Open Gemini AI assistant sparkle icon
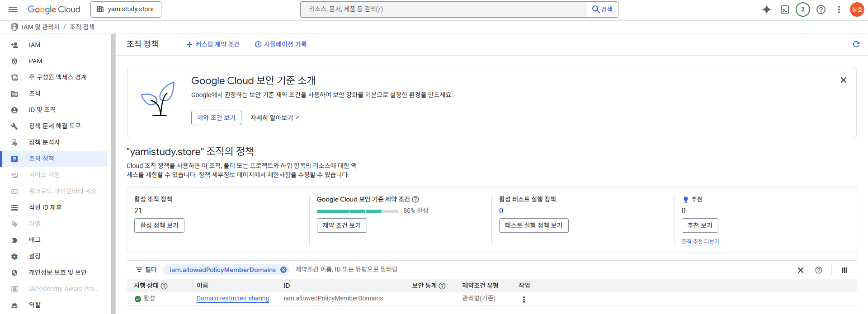 click(767, 9)
